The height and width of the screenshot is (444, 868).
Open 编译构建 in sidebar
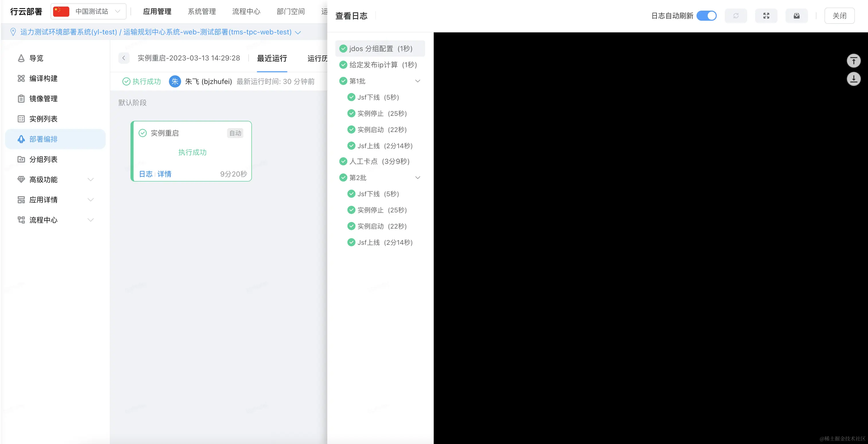[x=43, y=78]
